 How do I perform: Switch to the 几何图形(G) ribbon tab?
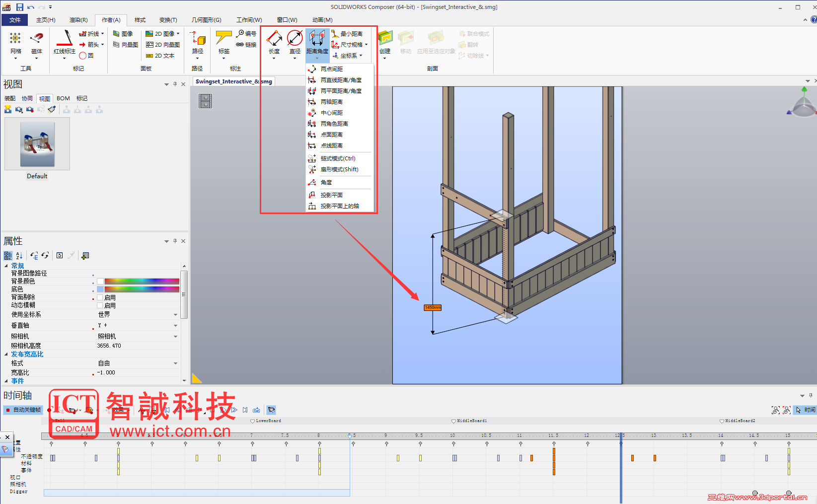[x=206, y=20]
